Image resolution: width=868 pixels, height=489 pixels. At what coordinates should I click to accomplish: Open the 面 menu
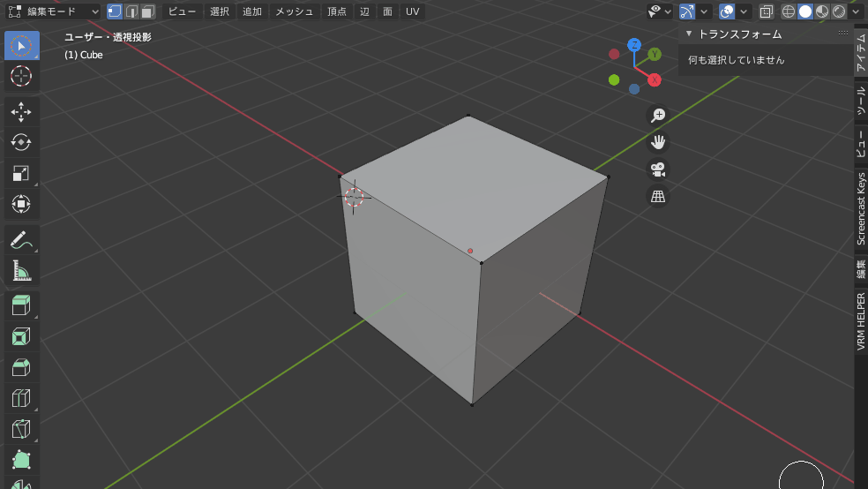click(x=387, y=11)
